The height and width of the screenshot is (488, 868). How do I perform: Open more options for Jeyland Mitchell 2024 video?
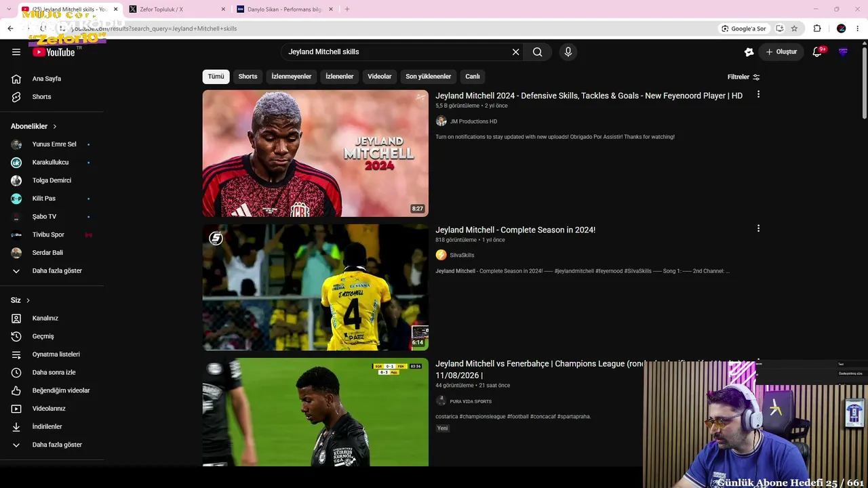click(758, 95)
